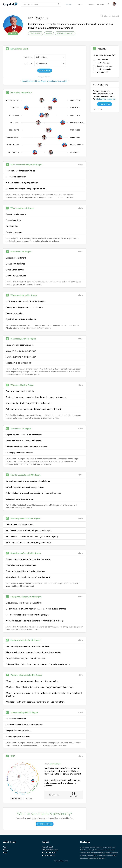Viewport: 122px width, 868px height.
Task: Check the Very Inaccurate checkbox
Action: pos(94,72)
